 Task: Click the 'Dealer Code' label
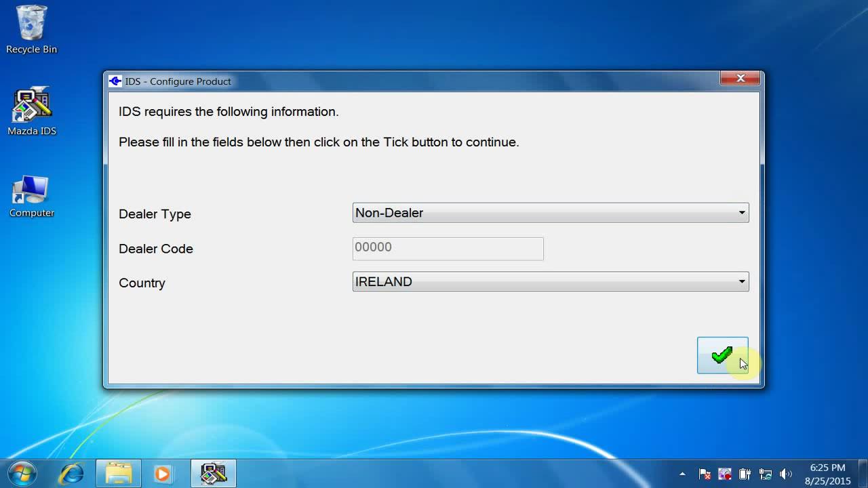(x=156, y=249)
